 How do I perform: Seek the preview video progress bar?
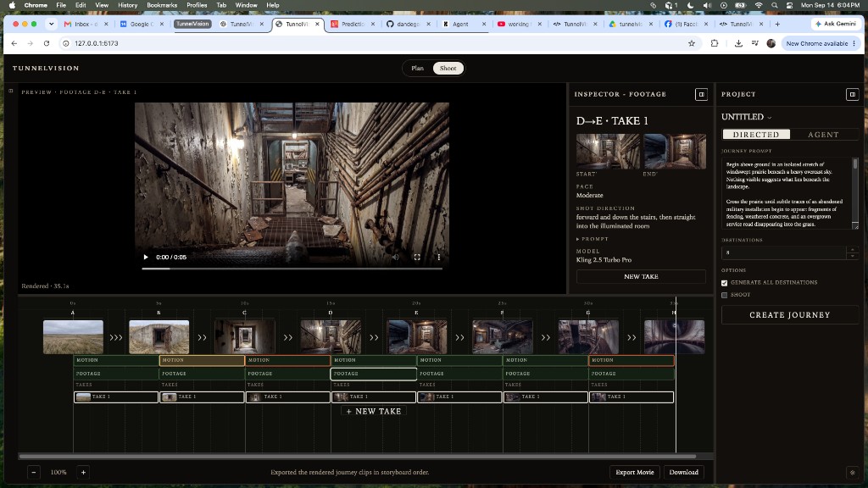click(292, 269)
